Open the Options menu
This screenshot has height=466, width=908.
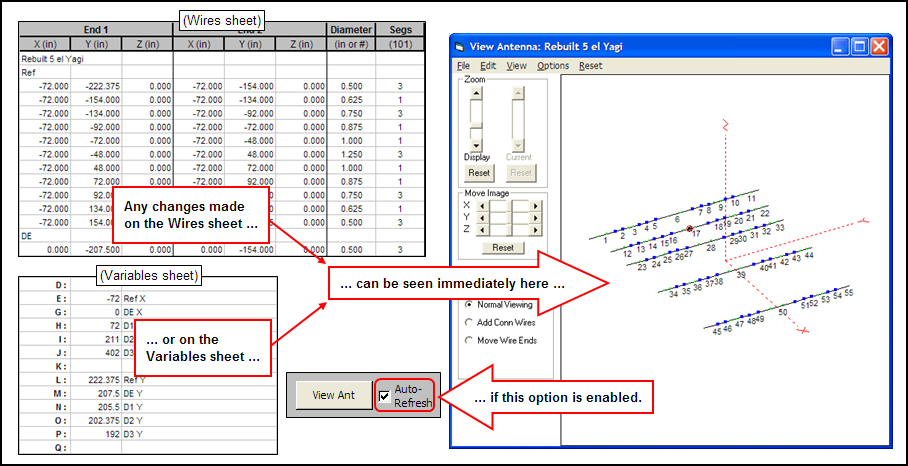point(552,66)
